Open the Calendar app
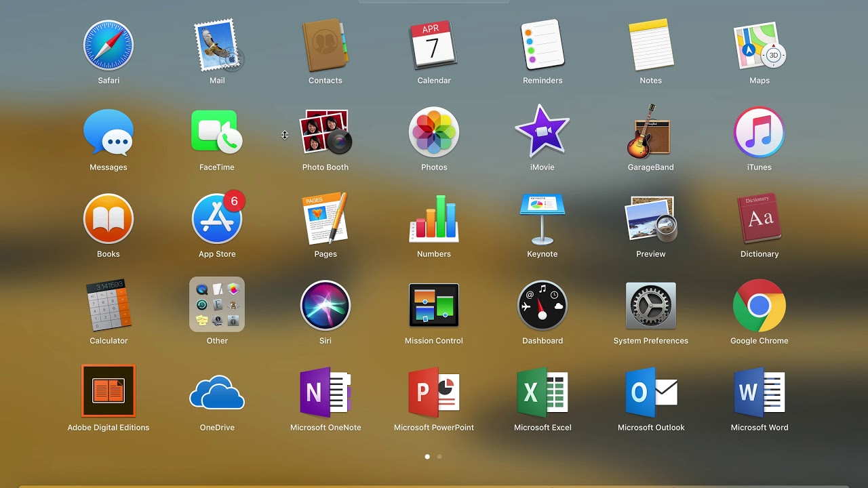The image size is (868, 488). click(434, 45)
